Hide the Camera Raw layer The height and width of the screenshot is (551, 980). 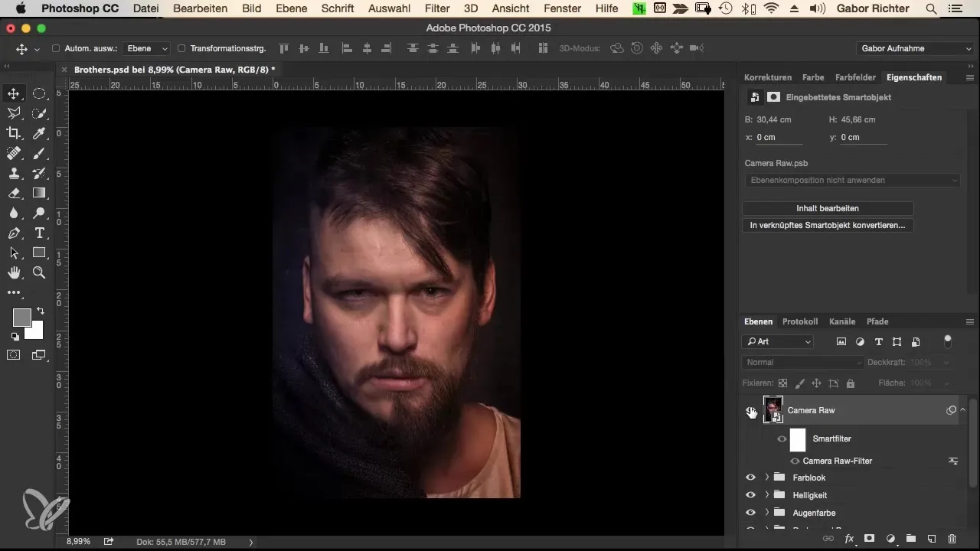(x=750, y=410)
